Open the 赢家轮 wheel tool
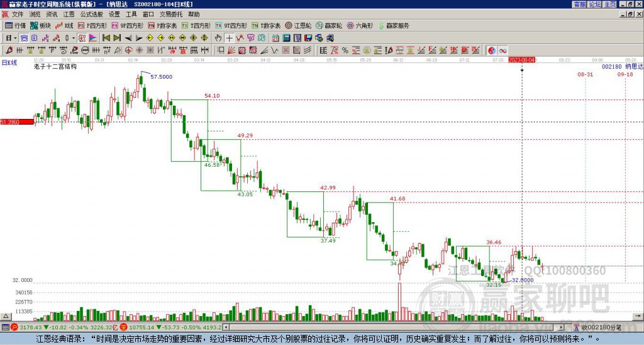This screenshot has width=644, height=345. (329, 25)
